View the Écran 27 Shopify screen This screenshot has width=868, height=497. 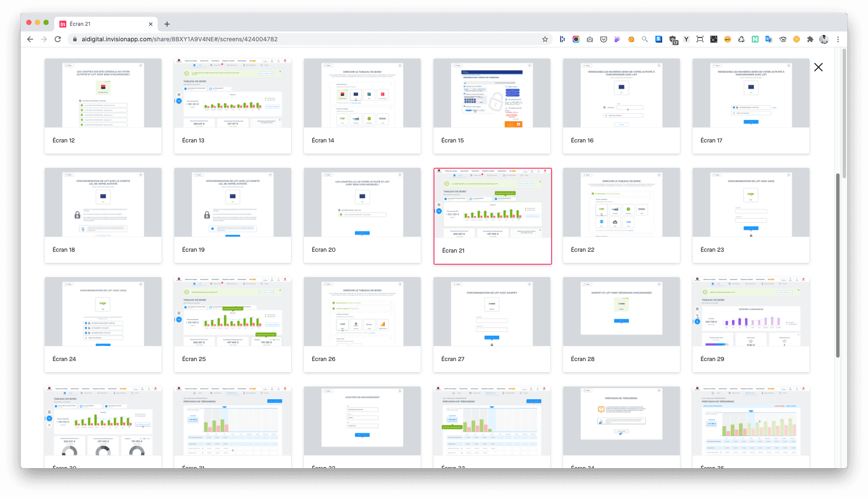(x=492, y=324)
